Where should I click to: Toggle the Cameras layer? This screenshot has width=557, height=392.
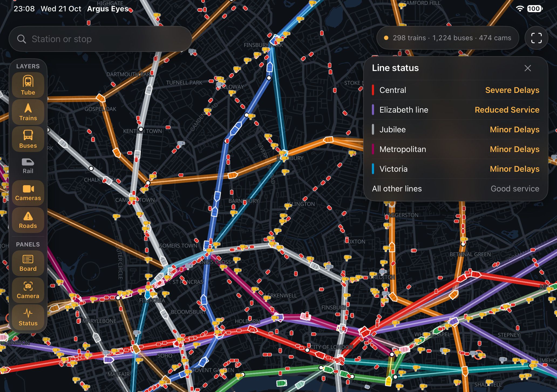tap(28, 193)
